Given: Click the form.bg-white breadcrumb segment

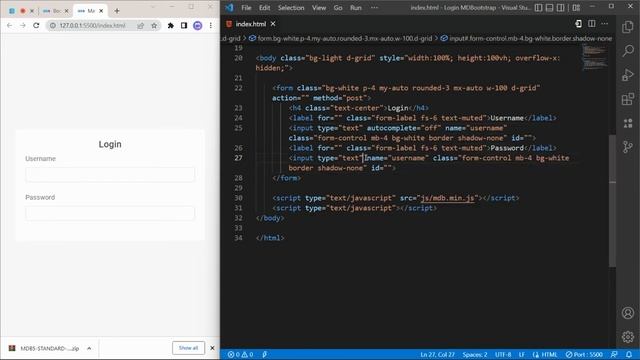Looking at the screenshot, I should click(340, 38).
